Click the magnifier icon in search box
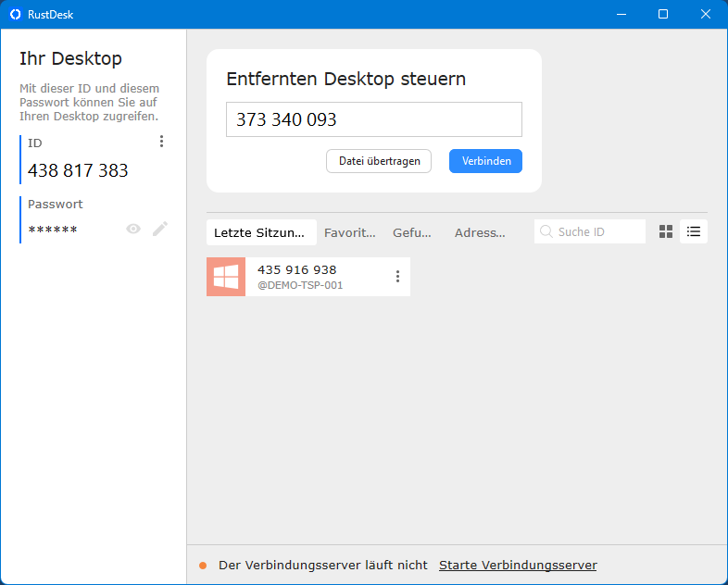Viewport: 728px width, 585px height. point(546,231)
